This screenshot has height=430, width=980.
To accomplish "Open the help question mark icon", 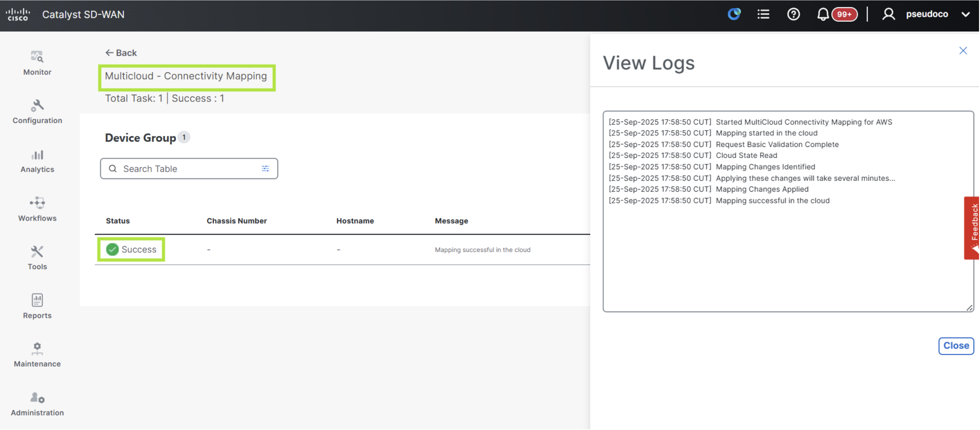I will tap(793, 14).
